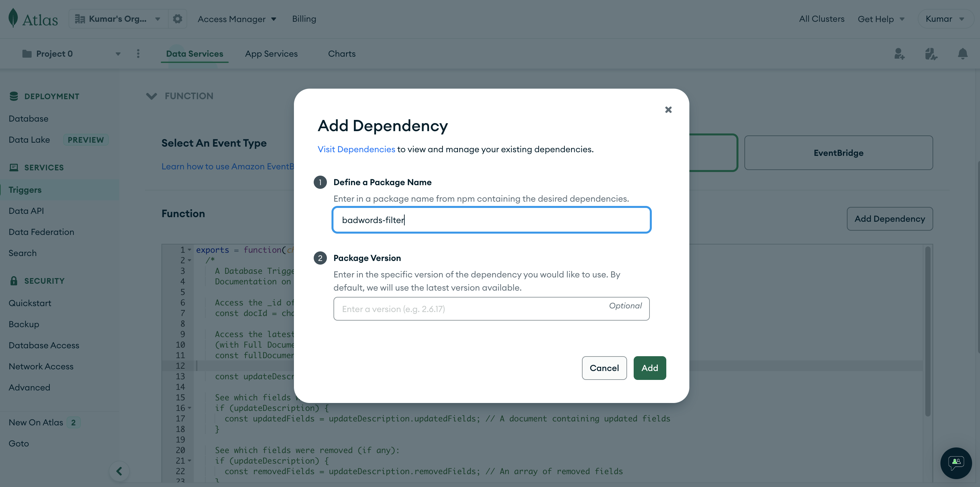Open Data API in the sidebar
980x487 pixels.
[26, 211]
